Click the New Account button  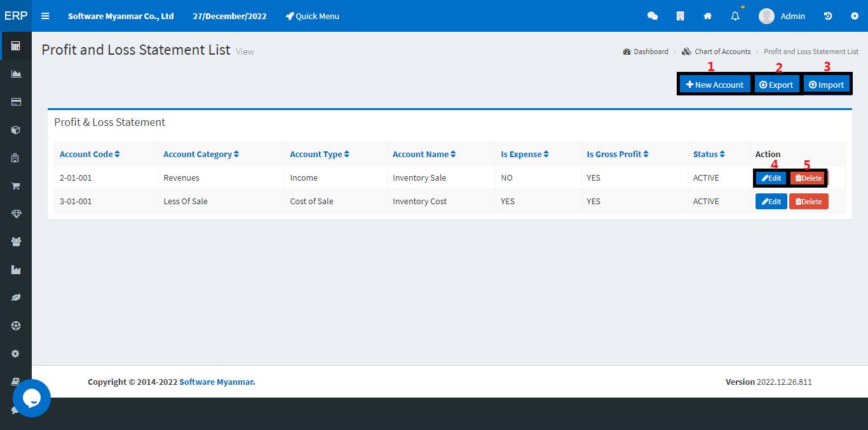[x=715, y=85]
